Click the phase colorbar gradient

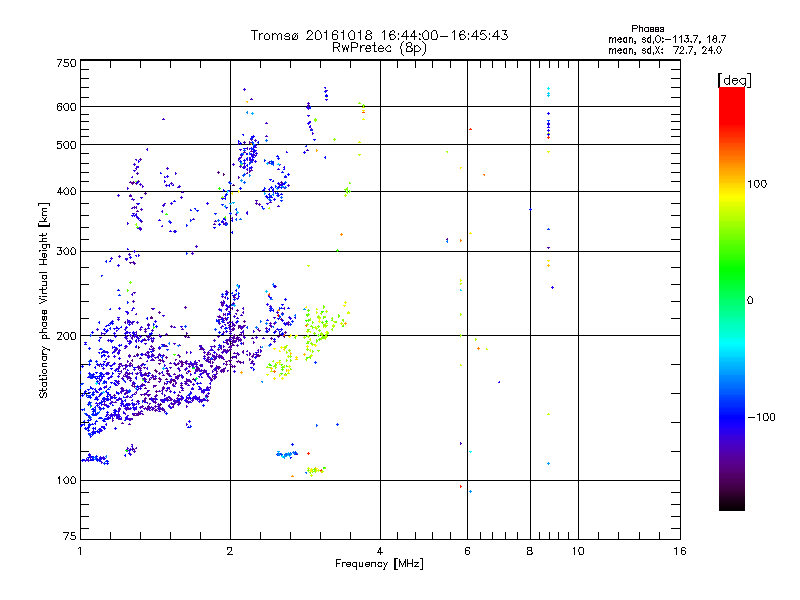732,299
